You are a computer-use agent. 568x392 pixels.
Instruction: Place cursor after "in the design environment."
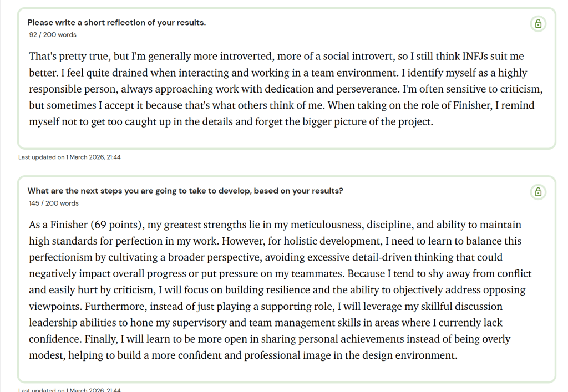[x=458, y=355]
